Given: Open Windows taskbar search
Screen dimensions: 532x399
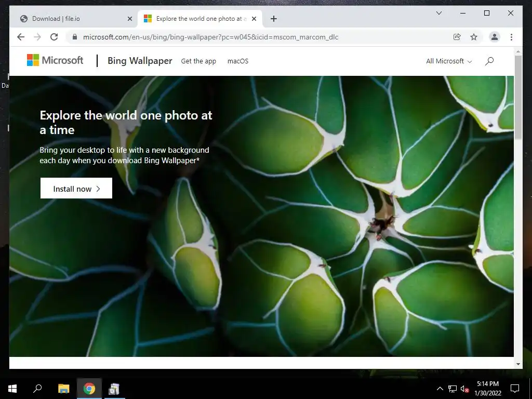Looking at the screenshot, I should click(37, 389).
